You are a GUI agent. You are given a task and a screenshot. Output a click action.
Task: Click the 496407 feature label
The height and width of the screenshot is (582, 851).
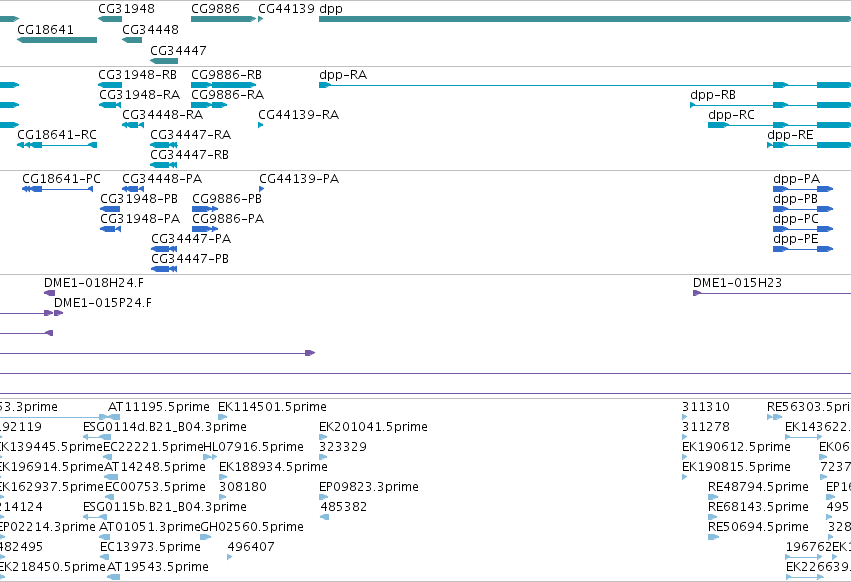click(x=251, y=547)
